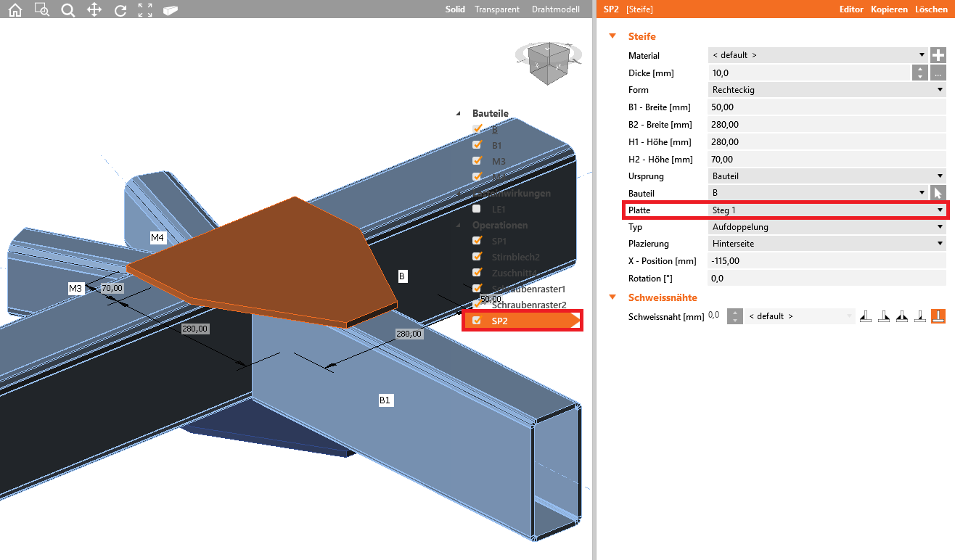Click the H2 - Höhe field 70,00
The height and width of the screenshot is (560, 955).
tap(827, 160)
